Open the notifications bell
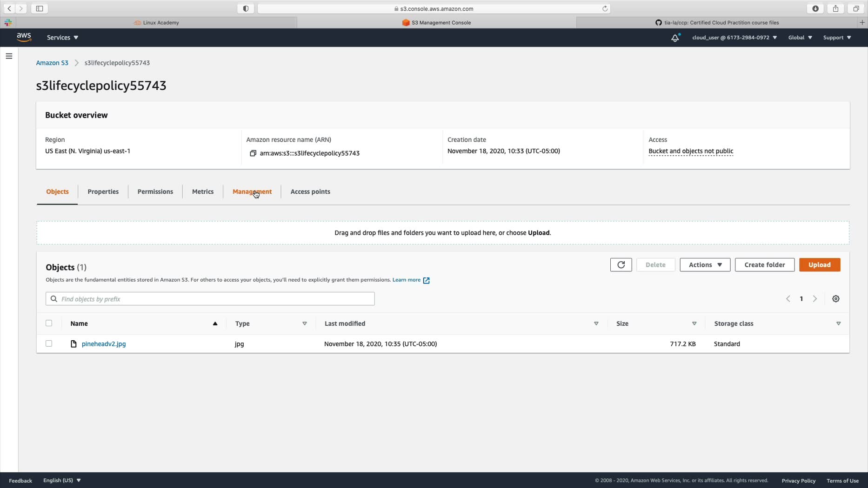Image resolution: width=868 pixels, height=488 pixels. (x=675, y=38)
